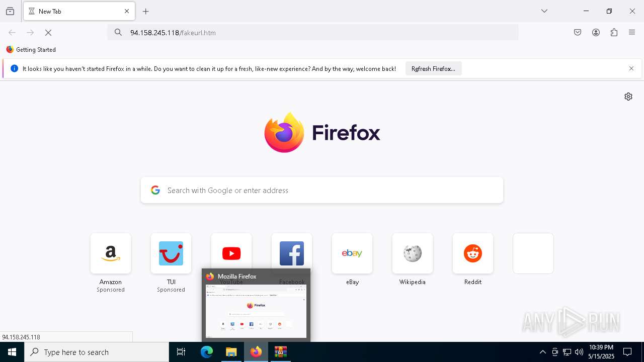
Task: Click the Firefox logo on the page
Action: point(322,132)
